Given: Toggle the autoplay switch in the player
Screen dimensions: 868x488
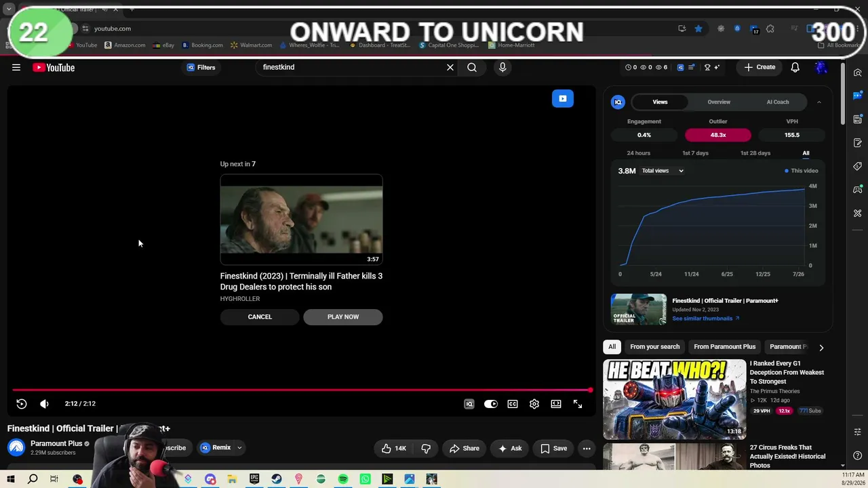Looking at the screenshot, I should pyautogui.click(x=491, y=404).
